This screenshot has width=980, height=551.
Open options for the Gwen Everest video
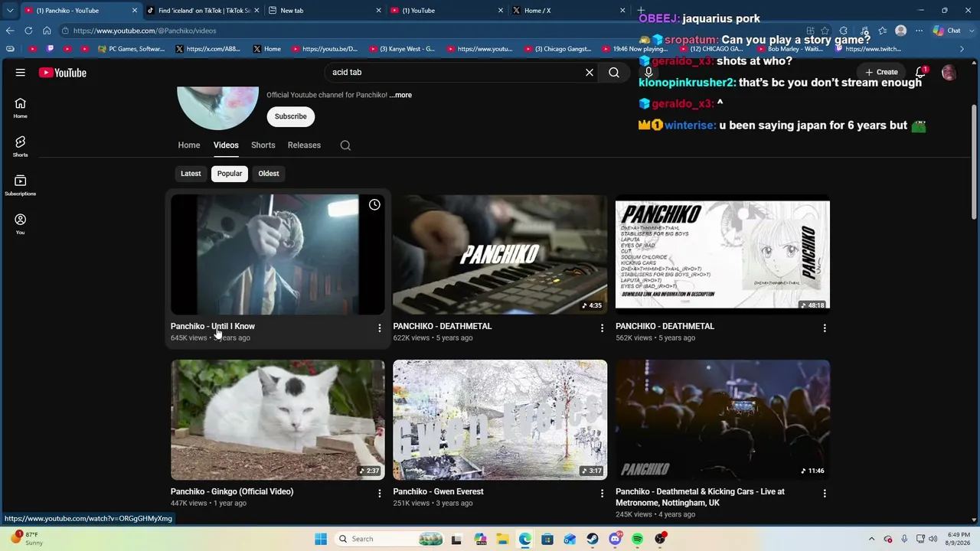click(x=602, y=494)
